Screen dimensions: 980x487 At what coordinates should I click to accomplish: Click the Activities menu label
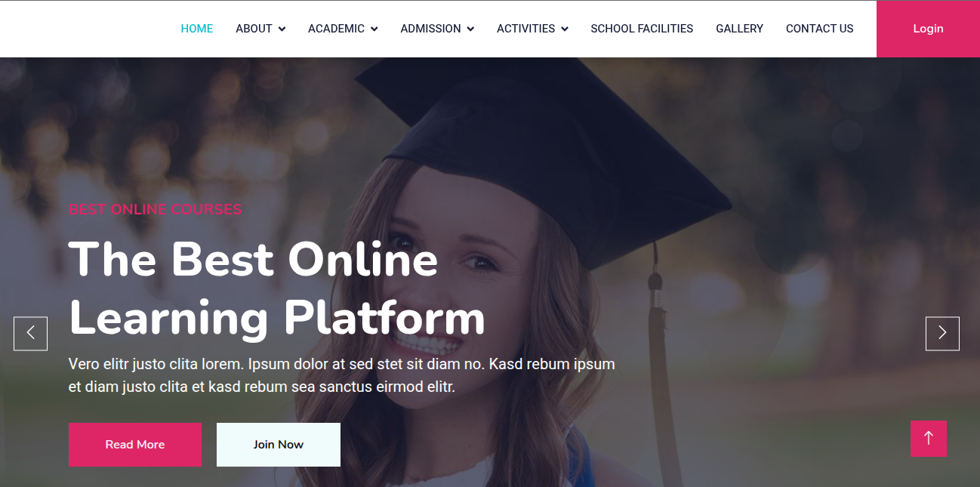(x=525, y=29)
